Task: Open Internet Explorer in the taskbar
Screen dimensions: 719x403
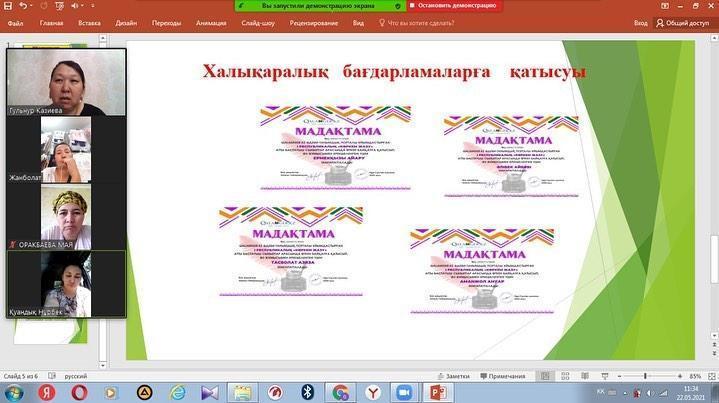Action: point(177,392)
